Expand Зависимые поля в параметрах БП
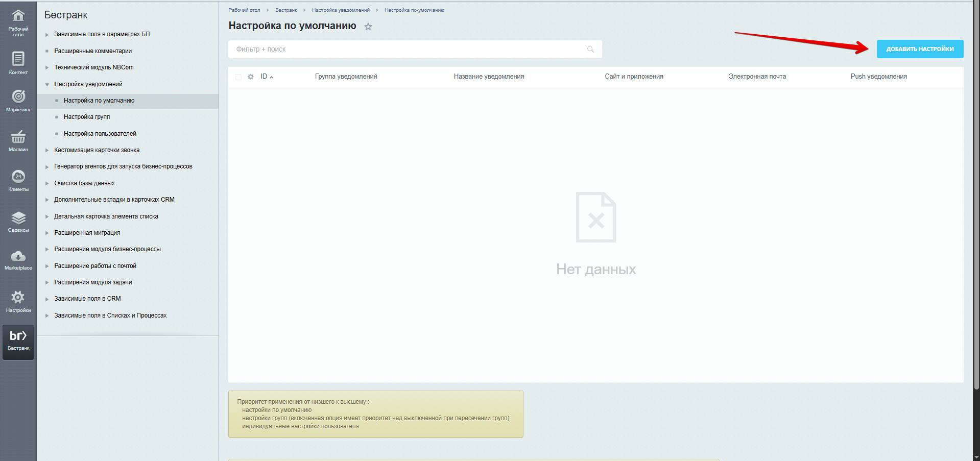The height and width of the screenshot is (461, 980). click(x=47, y=35)
